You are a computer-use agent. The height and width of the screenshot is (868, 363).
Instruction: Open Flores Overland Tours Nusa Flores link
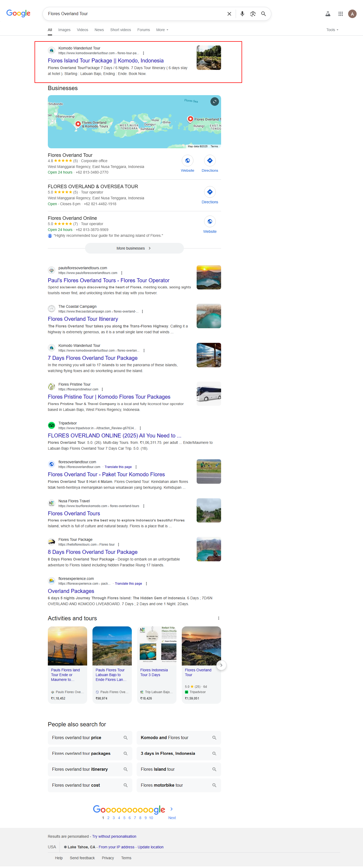click(x=74, y=513)
